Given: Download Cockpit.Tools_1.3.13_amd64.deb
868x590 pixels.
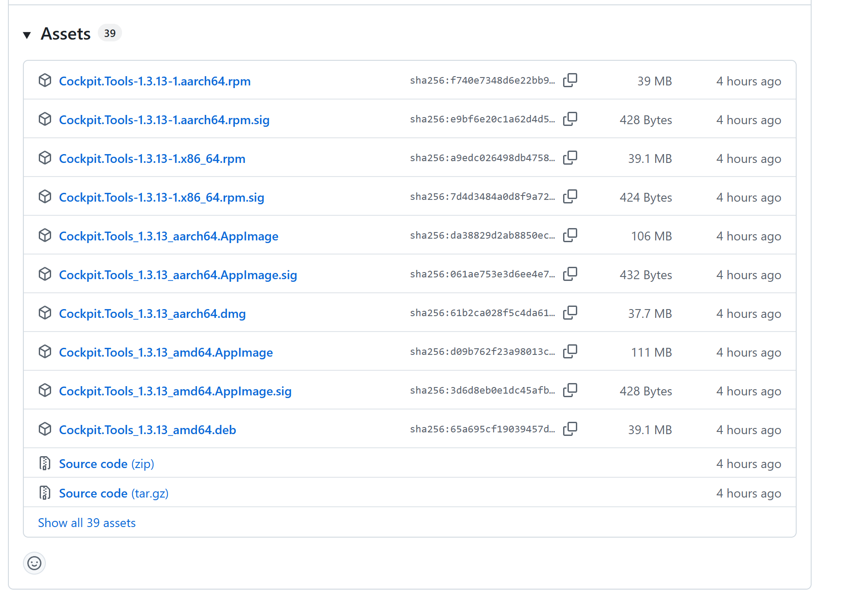Looking at the screenshot, I should [148, 430].
